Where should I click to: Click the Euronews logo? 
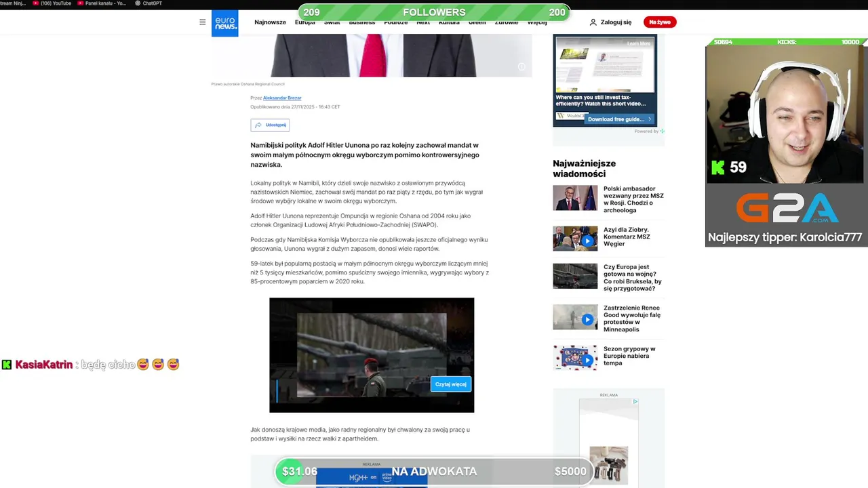(x=224, y=24)
